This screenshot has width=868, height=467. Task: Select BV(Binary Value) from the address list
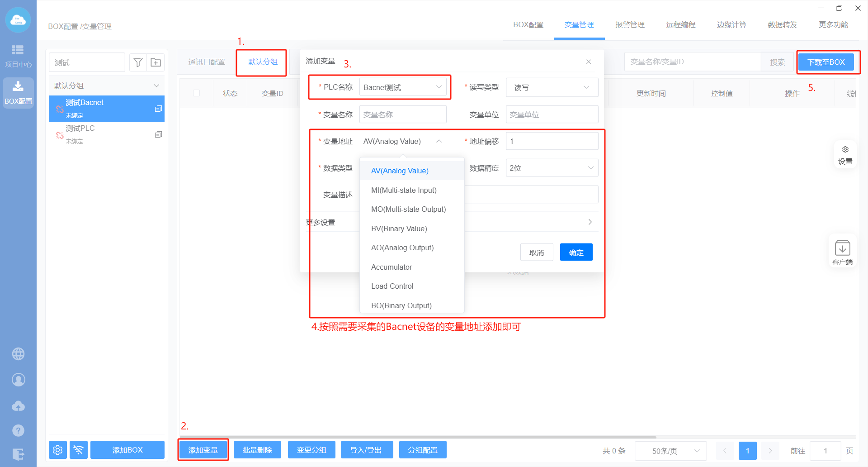pyautogui.click(x=399, y=229)
